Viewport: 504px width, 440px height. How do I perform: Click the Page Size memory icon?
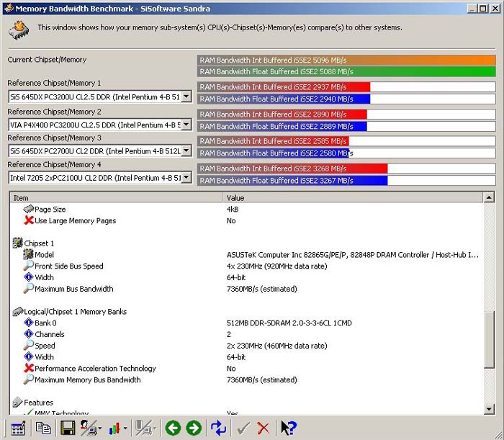tap(28, 210)
